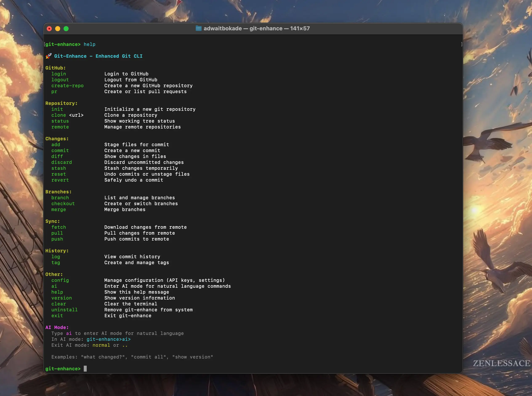Click the green fullscreen window button

[x=66, y=29]
